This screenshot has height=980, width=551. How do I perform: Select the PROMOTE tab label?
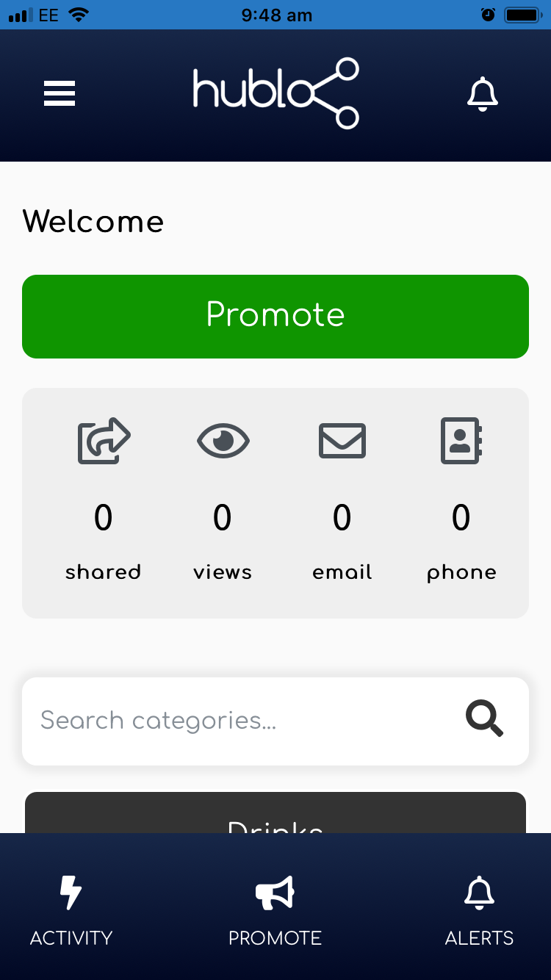(x=275, y=938)
